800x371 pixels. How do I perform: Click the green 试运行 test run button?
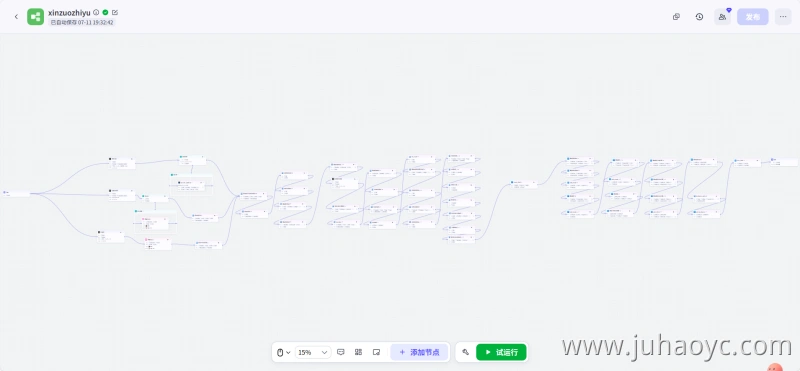point(501,352)
